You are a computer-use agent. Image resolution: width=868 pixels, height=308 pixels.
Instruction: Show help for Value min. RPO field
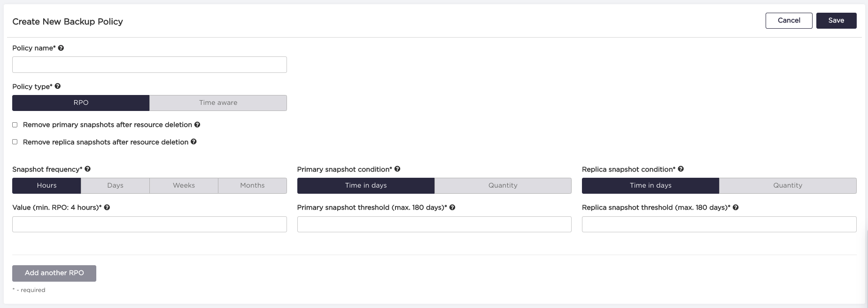[107, 207]
